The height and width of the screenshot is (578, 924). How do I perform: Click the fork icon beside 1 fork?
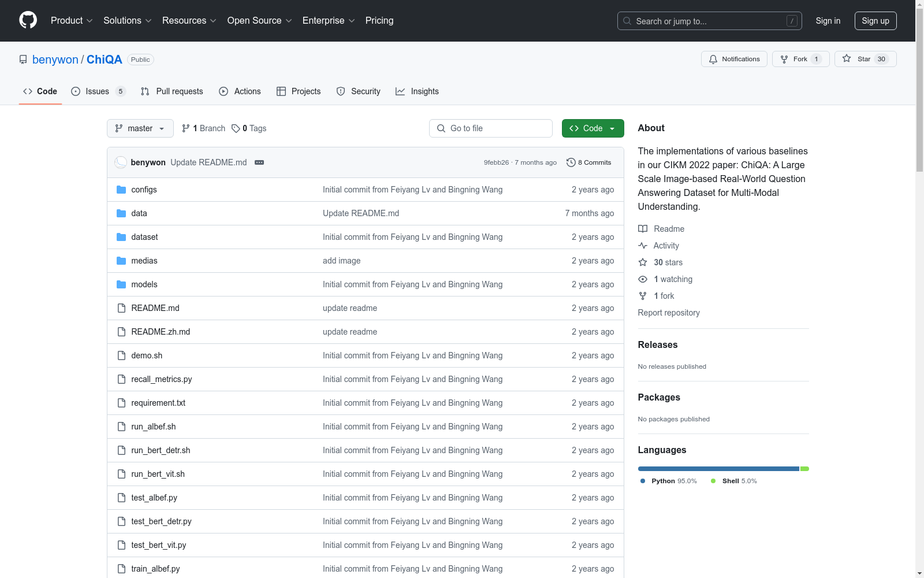[x=643, y=296]
